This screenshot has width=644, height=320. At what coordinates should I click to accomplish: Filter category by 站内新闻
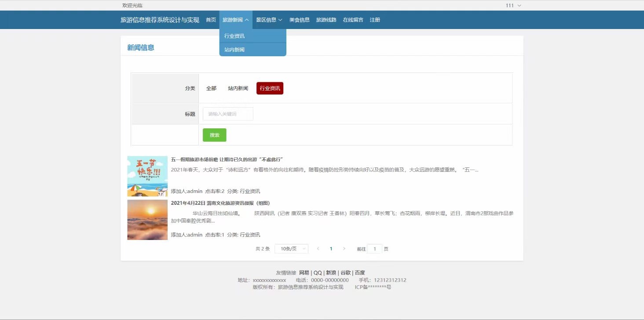pos(238,88)
